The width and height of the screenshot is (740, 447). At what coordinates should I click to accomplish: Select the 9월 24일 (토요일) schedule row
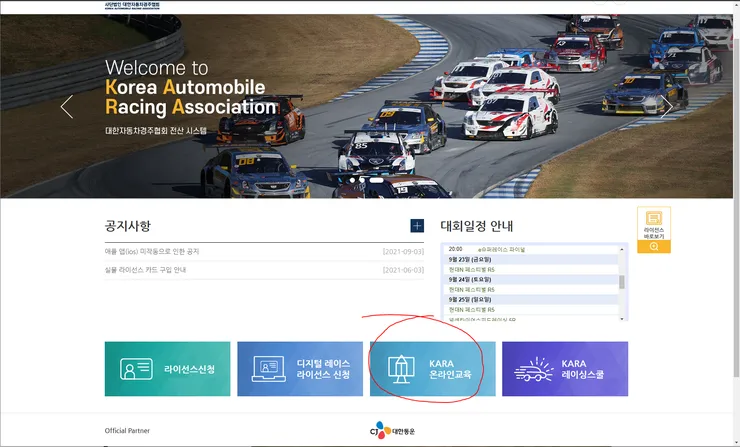[x=531, y=279]
